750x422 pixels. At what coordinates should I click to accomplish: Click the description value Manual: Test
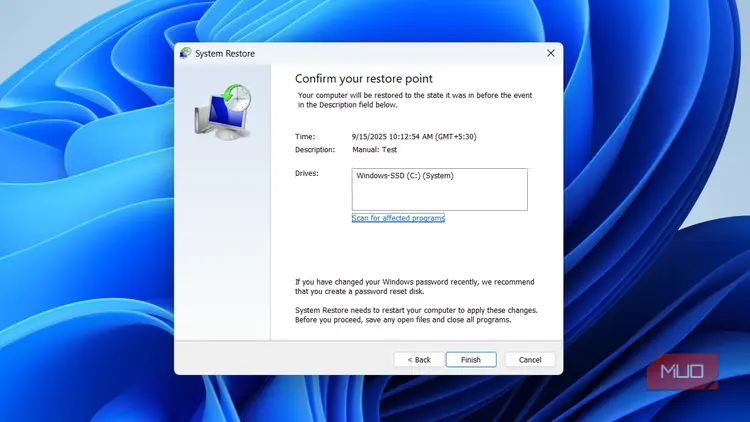[375, 149]
